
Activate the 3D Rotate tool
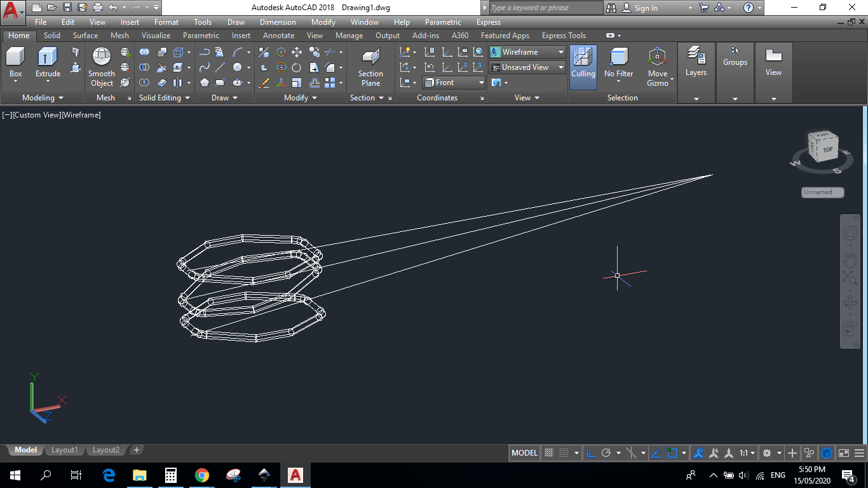tap(281, 67)
